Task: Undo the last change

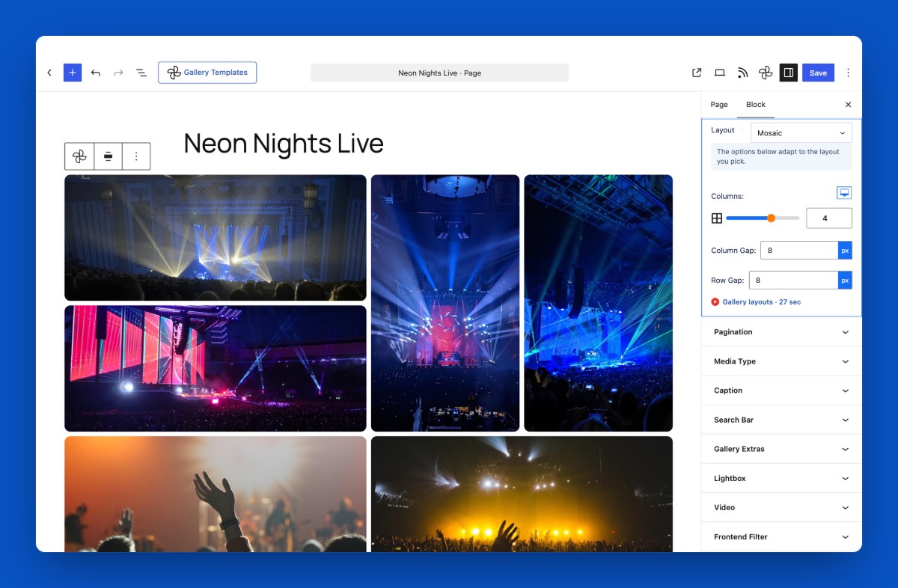Action: tap(96, 73)
